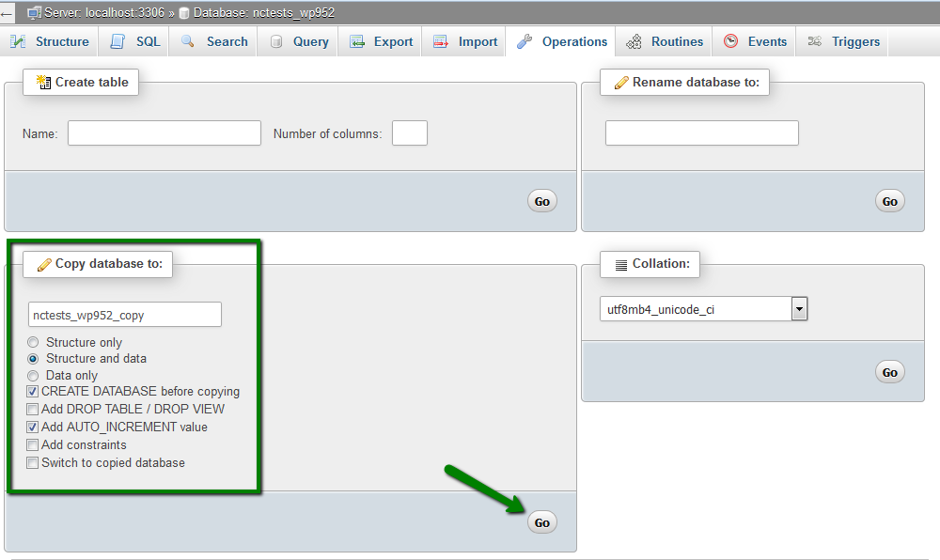Select the Data only radio button

[33, 376]
